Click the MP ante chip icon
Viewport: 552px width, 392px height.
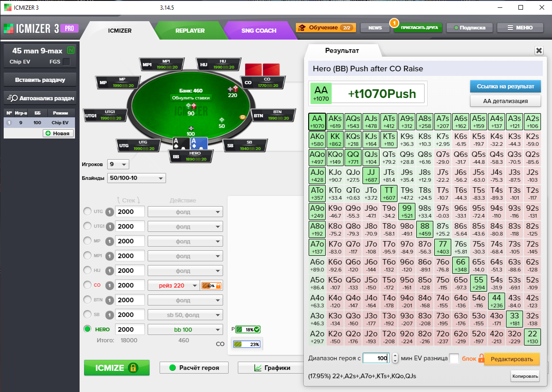(109, 241)
